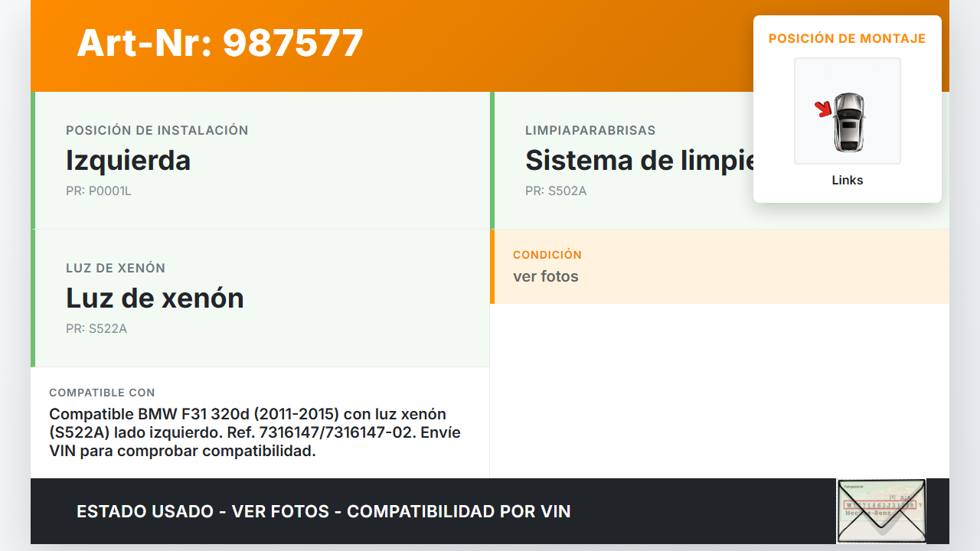Click the Estado usado footer banner text

324,512
